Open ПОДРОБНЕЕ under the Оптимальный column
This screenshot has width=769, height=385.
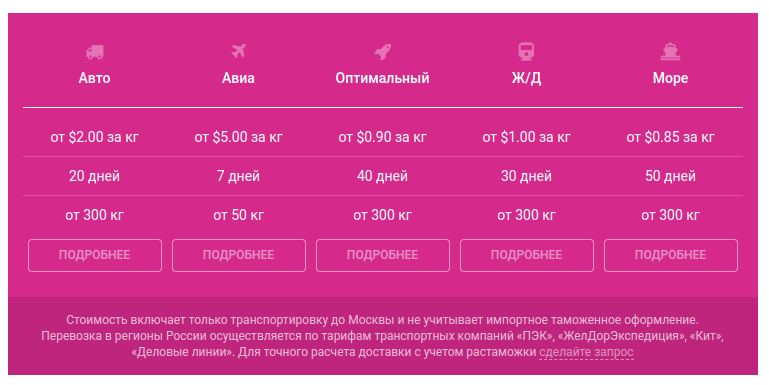point(383,255)
